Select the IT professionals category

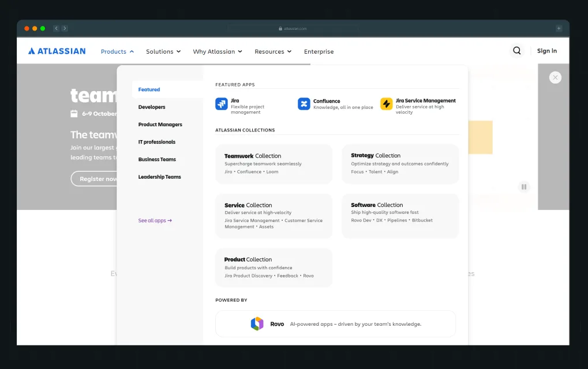coord(157,142)
